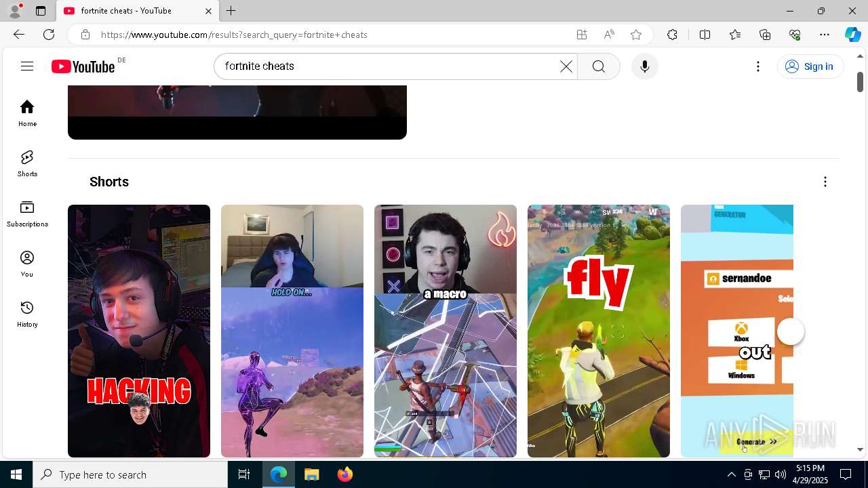Click the page vertical scrollbar thumb
Screen dimensions: 868x488
point(860,81)
